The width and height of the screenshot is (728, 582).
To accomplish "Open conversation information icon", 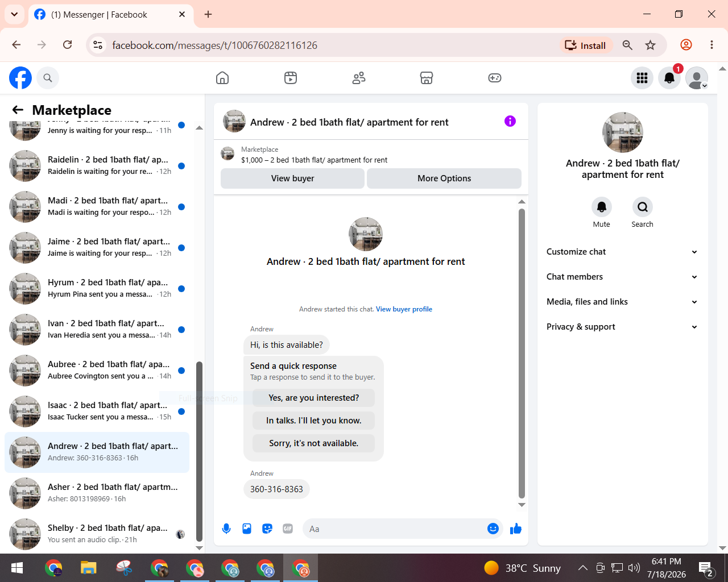I will click(510, 121).
